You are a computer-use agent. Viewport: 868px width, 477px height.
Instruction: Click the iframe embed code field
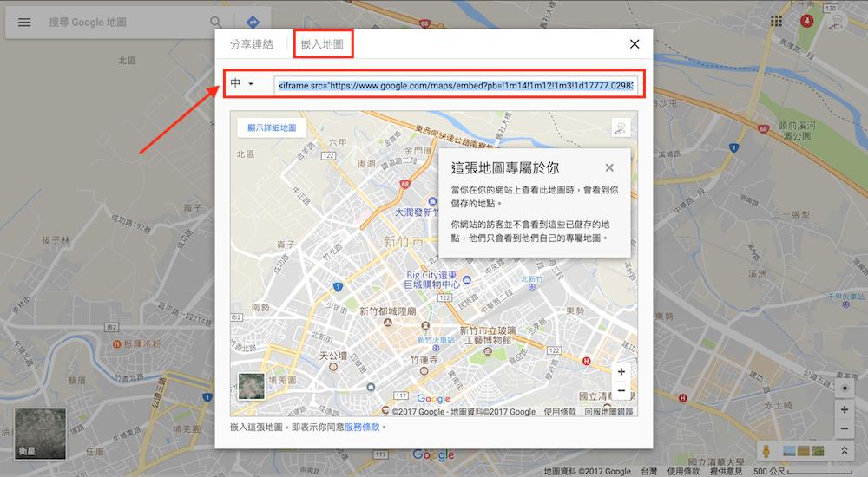pyautogui.click(x=456, y=85)
